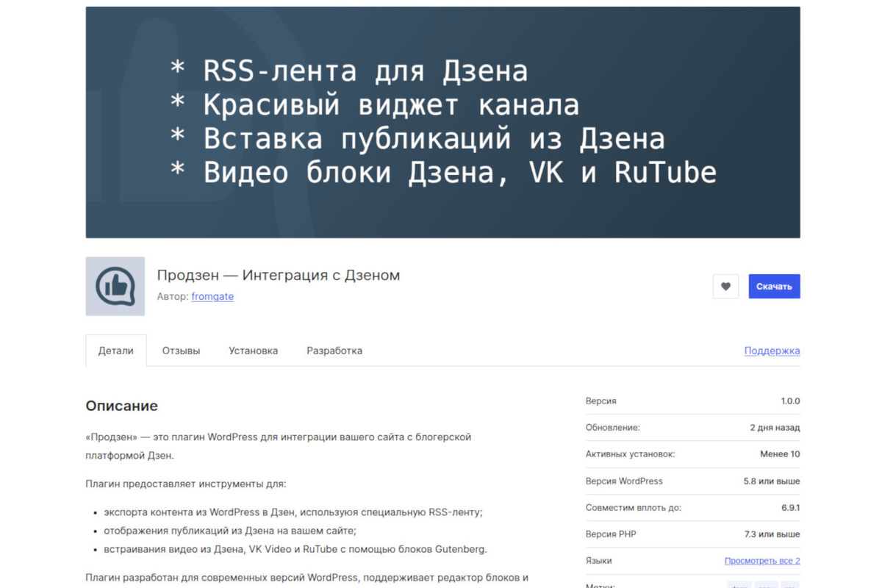882x588 pixels.
Task: Click the heart favorite icon button
Action: click(725, 287)
